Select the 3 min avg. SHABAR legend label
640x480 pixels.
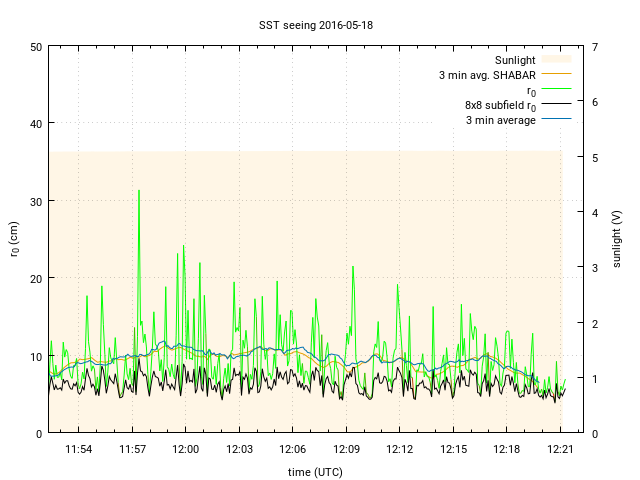click(486, 75)
